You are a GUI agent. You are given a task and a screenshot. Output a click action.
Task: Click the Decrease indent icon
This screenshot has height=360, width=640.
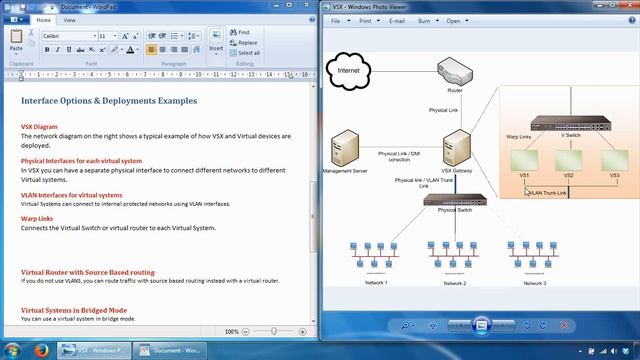[x=151, y=36]
